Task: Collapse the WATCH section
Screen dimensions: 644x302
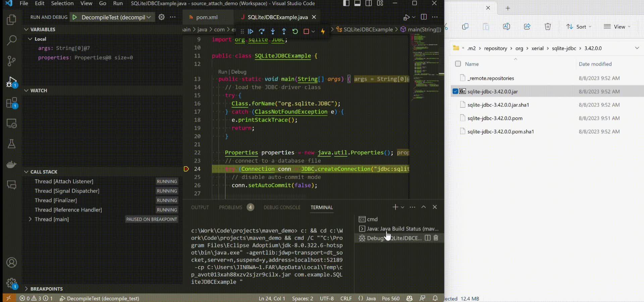Action: [26, 91]
